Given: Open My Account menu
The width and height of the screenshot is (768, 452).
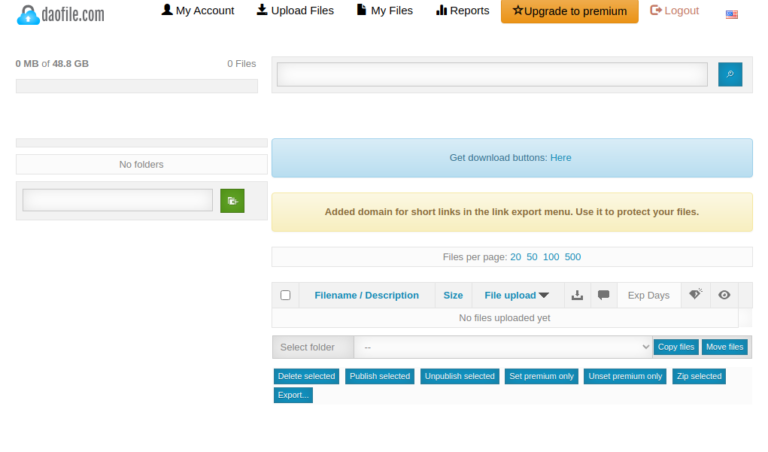Looking at the screenshot, I should (198, 11).
